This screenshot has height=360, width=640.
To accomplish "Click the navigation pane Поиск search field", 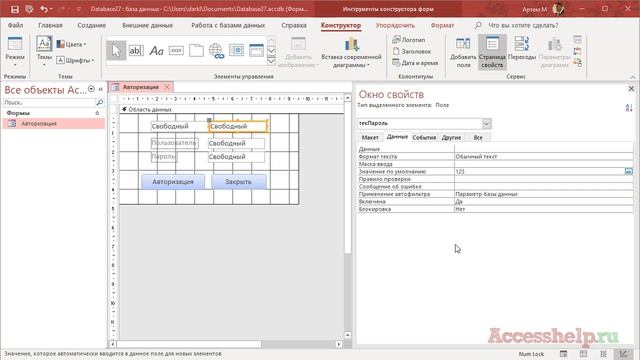I will tap(49, 102).
